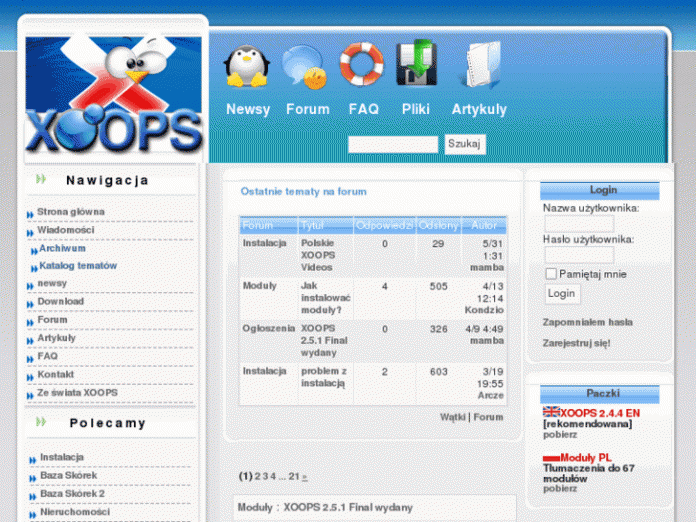Click the Zapomniałem hasła link
This screenshot has width=696, height=522.
pyautogui.click(x=587, y=323)
